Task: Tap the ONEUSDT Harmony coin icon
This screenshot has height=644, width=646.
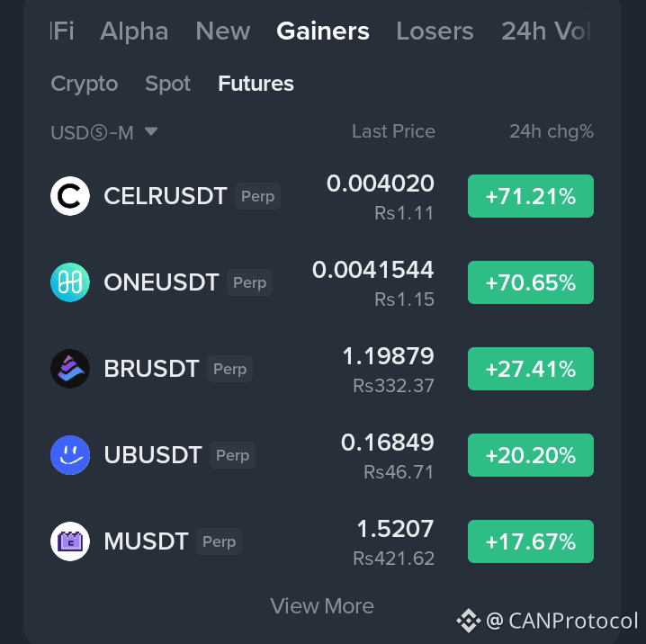Action: point(70,282)
